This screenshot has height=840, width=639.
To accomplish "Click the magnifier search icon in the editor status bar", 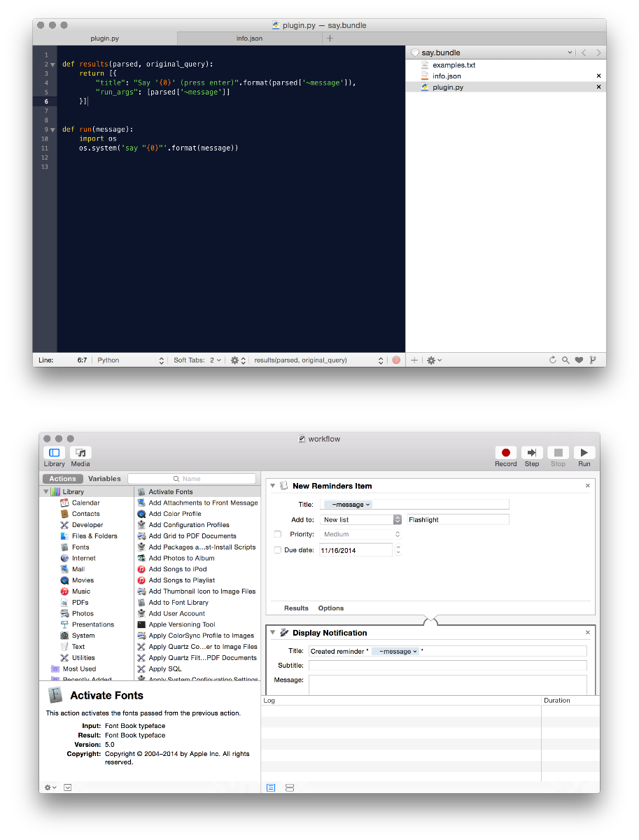I will [566, 360].
